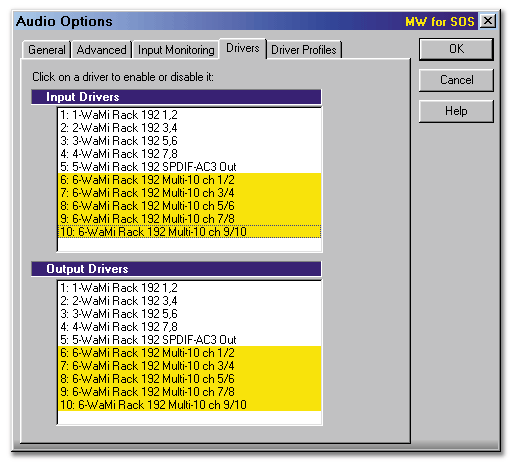
Task: Enable input driver 3-WaMi Rack 192 5,6
Action: pyautogui.click(x=189, y=141)
